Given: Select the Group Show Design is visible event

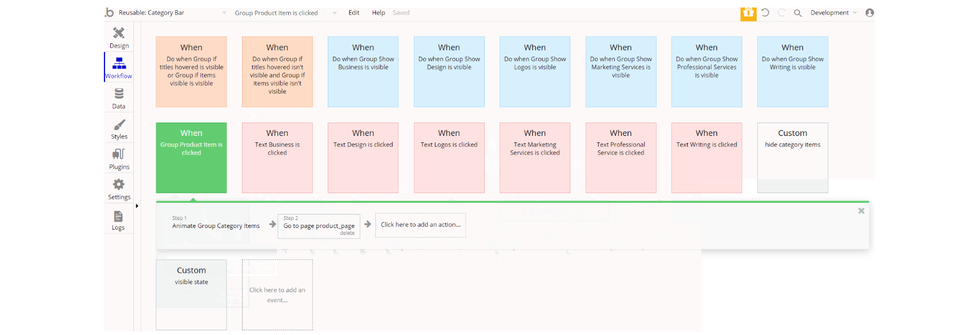Looking at the screenshot, I should tap(449, 72).
